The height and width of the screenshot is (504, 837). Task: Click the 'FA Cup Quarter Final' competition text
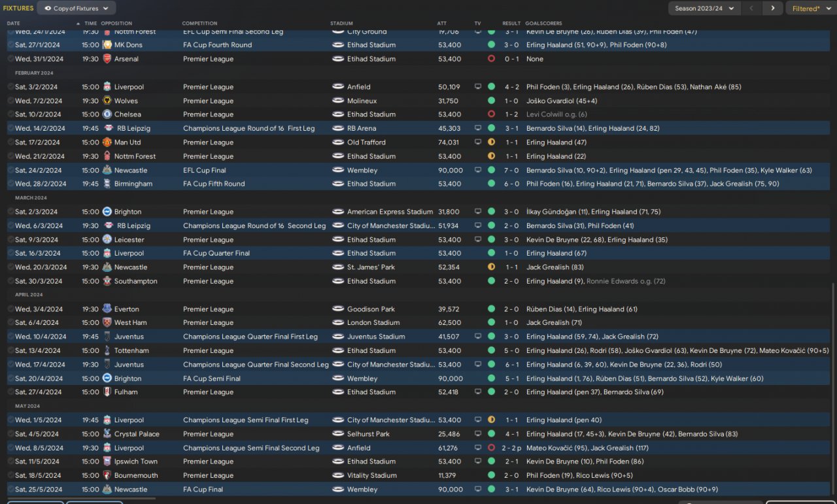pyautogui.click(x=216, y=254)
